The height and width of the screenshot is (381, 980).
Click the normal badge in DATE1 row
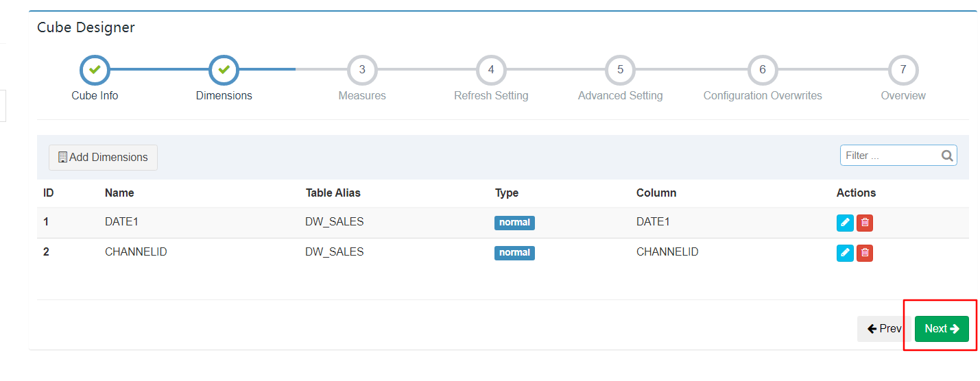tap(514, 223)
